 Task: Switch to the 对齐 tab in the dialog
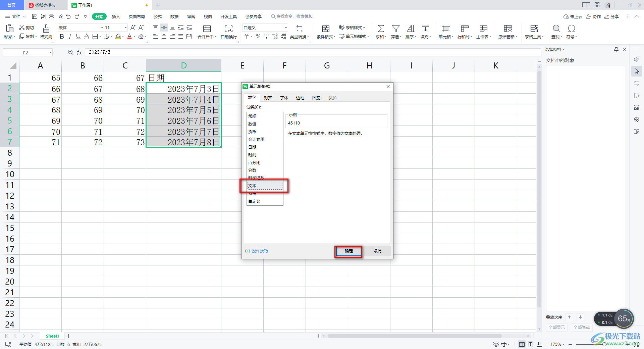click(268, 98)
